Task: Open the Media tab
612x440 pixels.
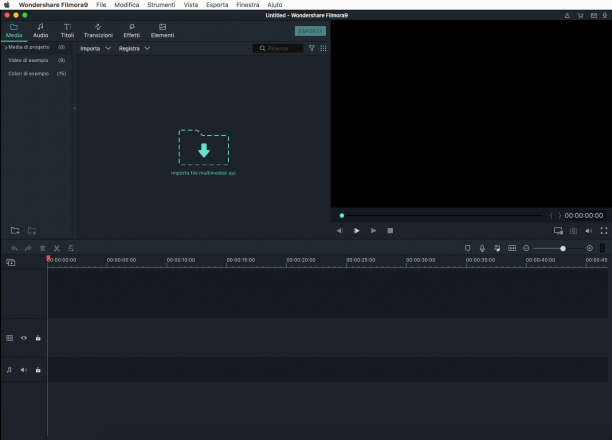Action: click(x=14, y=31)
